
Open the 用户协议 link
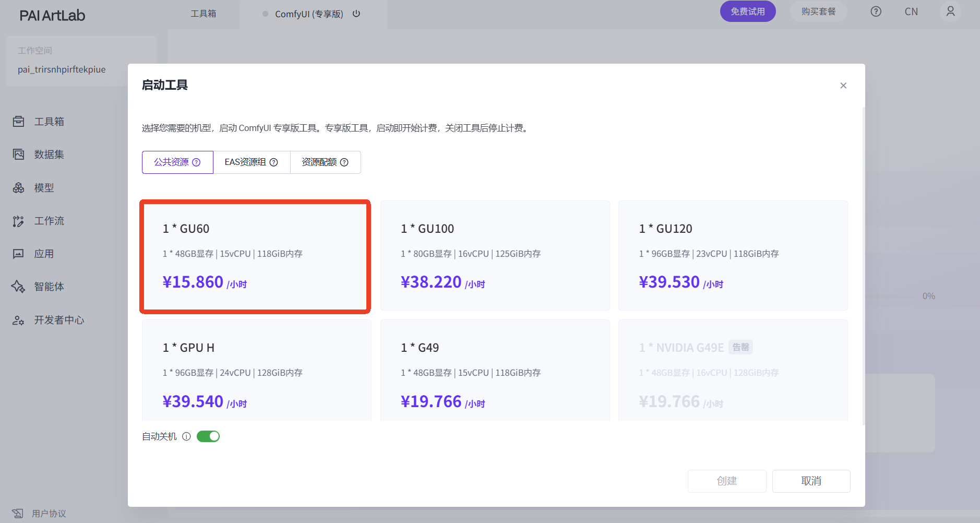click(x=49, y=514)
